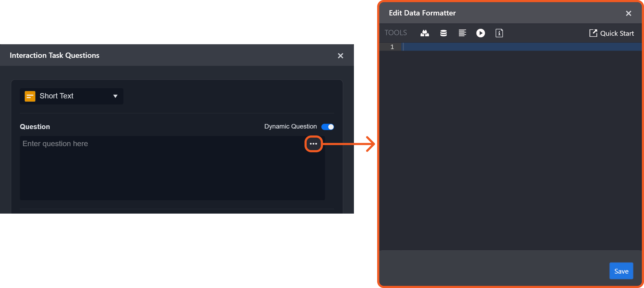Image resolution: width=644 pixels, height=288 pixels.
Task: Open the three-dots data formatter button
Action: [313, 144]
